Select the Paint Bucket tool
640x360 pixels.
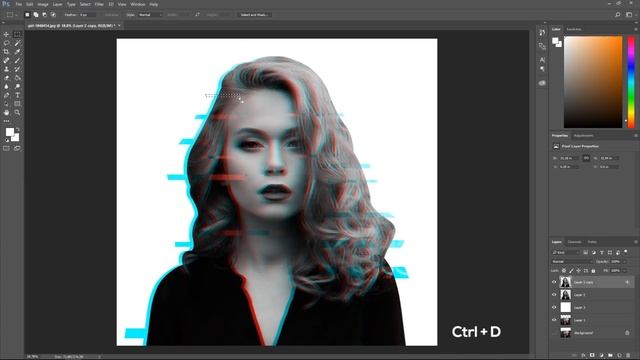click(17, 78)
